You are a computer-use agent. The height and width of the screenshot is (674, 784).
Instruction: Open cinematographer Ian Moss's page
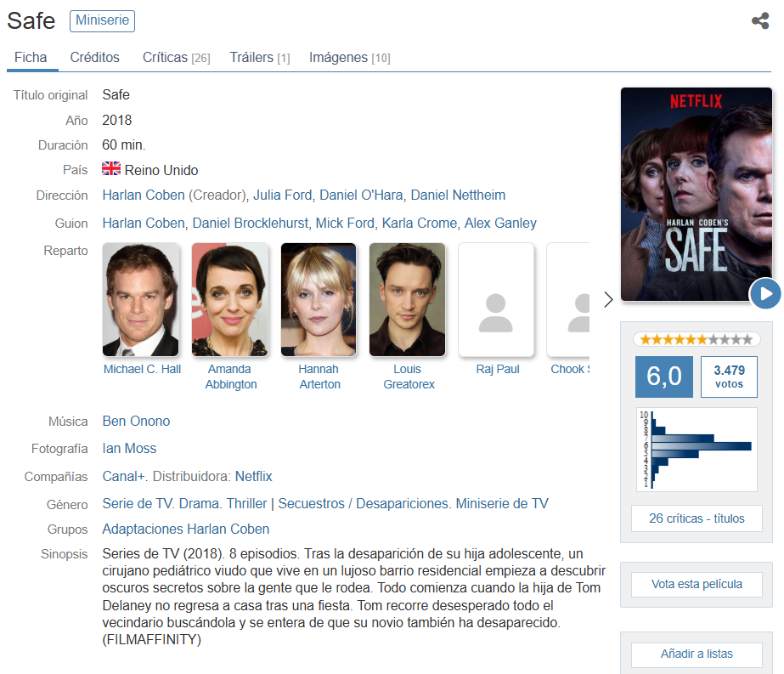129,448
